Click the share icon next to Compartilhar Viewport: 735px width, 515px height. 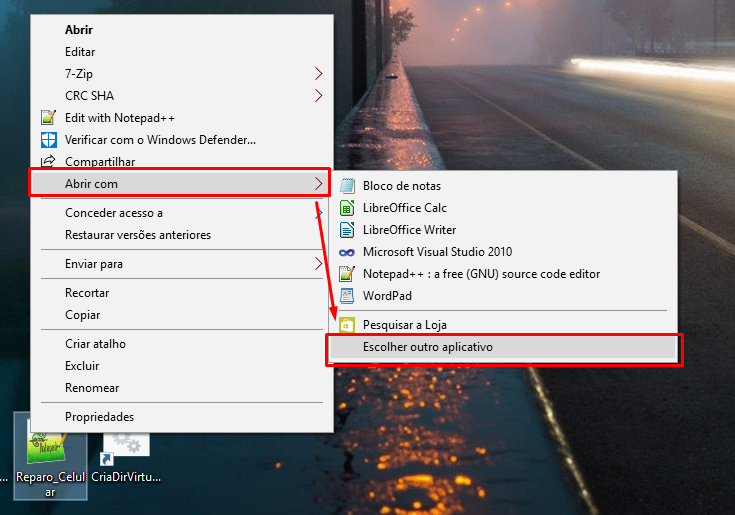coord(48,161)
